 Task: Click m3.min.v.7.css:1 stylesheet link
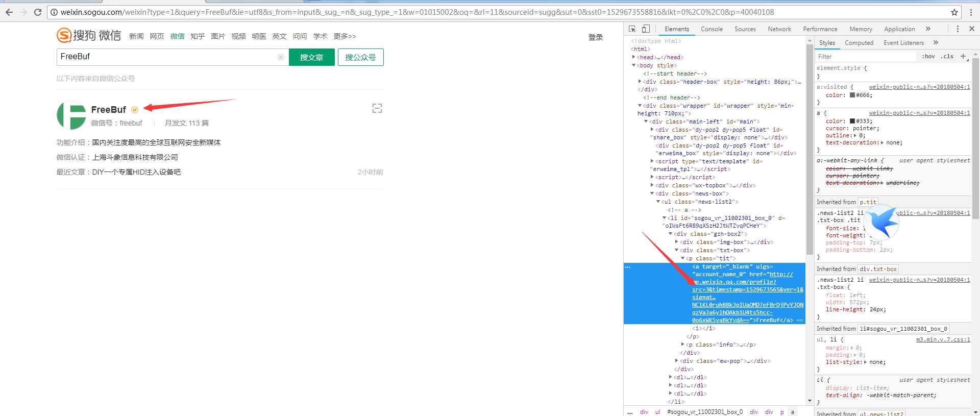pyautogui.click(x=943, y=339)
